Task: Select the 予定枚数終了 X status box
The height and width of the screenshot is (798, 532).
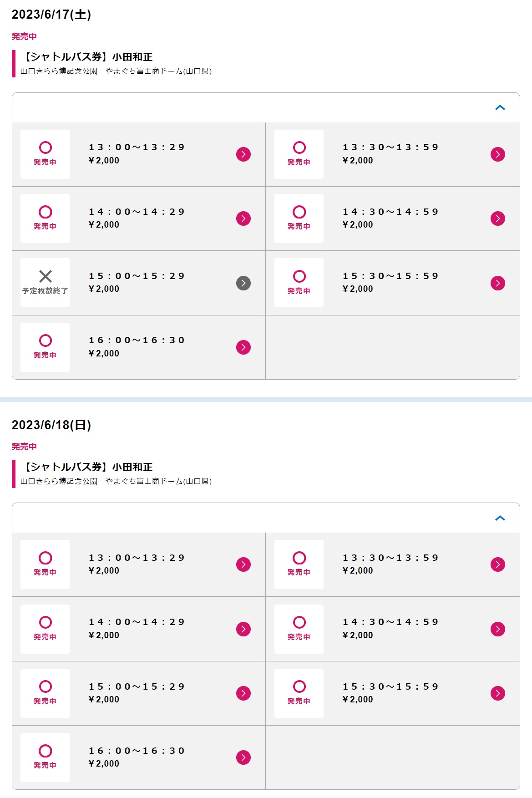Action: pos(45,283)
